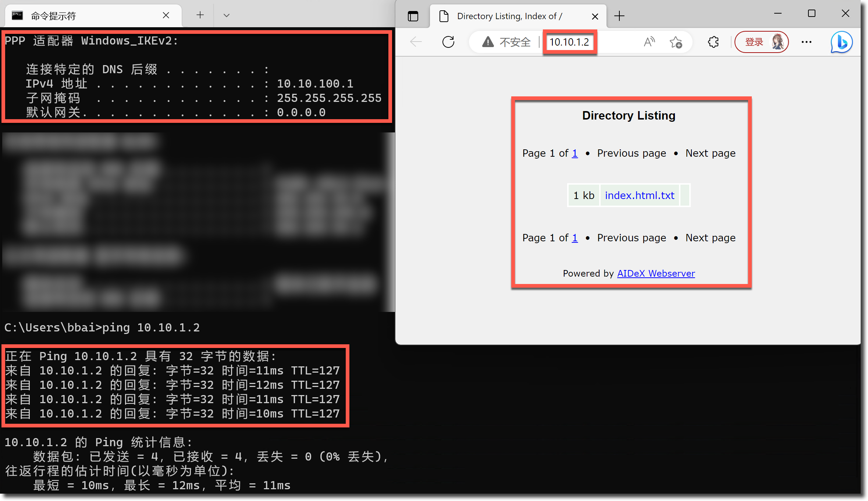Open the index.html.txt file link

click(x=640, y=195)
